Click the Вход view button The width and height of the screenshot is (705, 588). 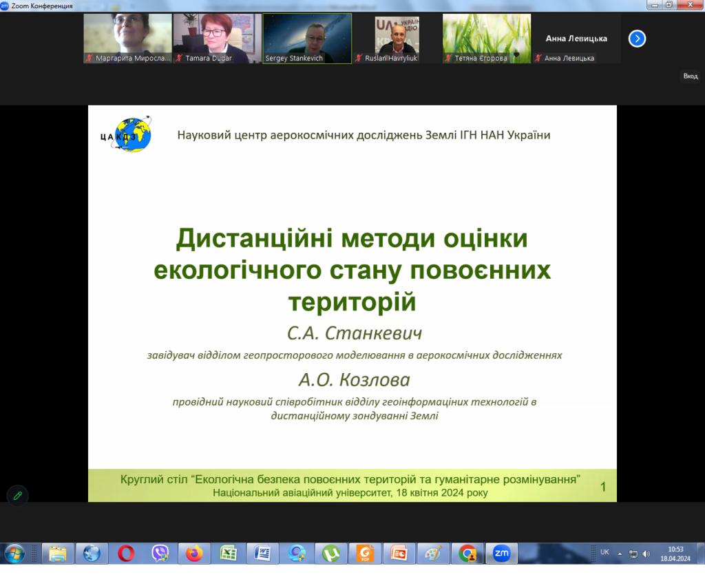[x=690, y=76]
